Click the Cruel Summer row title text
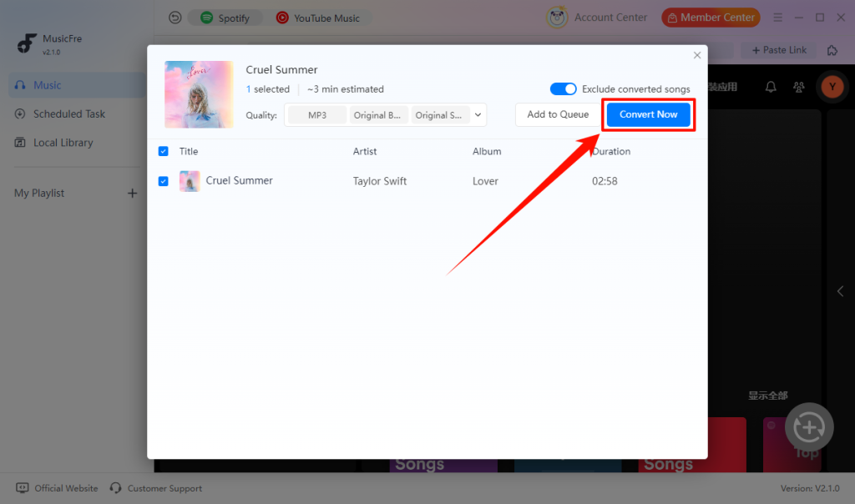This screenshot has width=855, height=504. (x=239, y=180)
